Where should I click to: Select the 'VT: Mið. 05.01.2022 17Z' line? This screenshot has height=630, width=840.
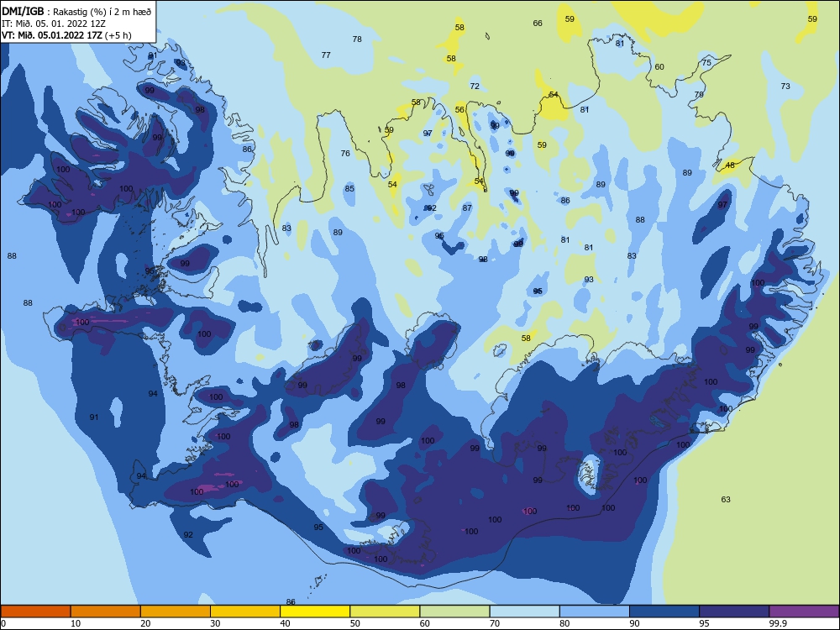tap(51, 35)
